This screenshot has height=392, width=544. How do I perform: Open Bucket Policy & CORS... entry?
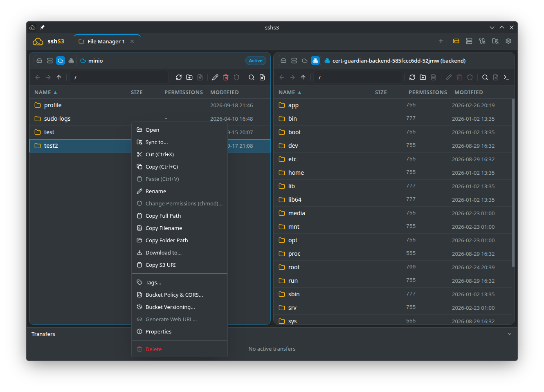180,295
